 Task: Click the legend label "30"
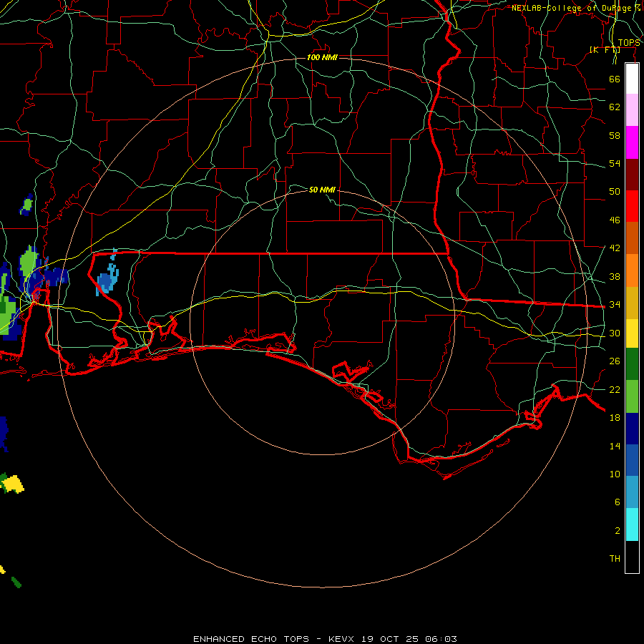pos(615,333)
